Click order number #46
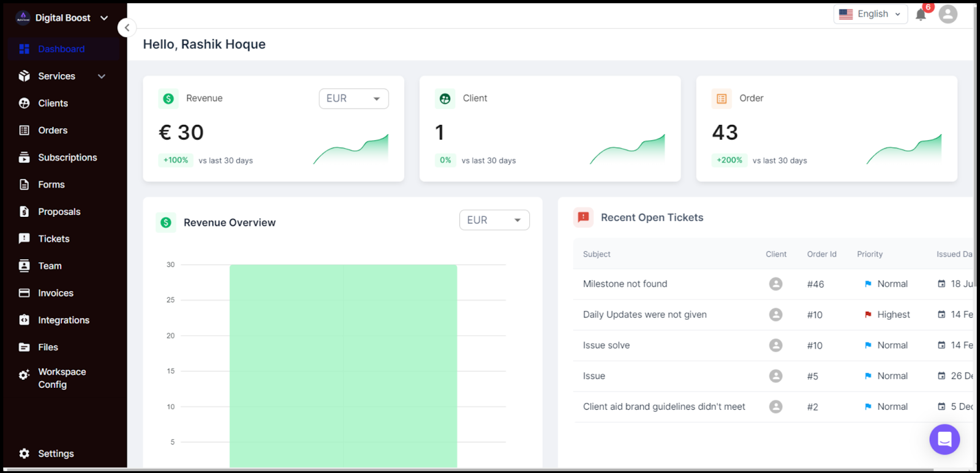980x473 pixels. point(815,284)
